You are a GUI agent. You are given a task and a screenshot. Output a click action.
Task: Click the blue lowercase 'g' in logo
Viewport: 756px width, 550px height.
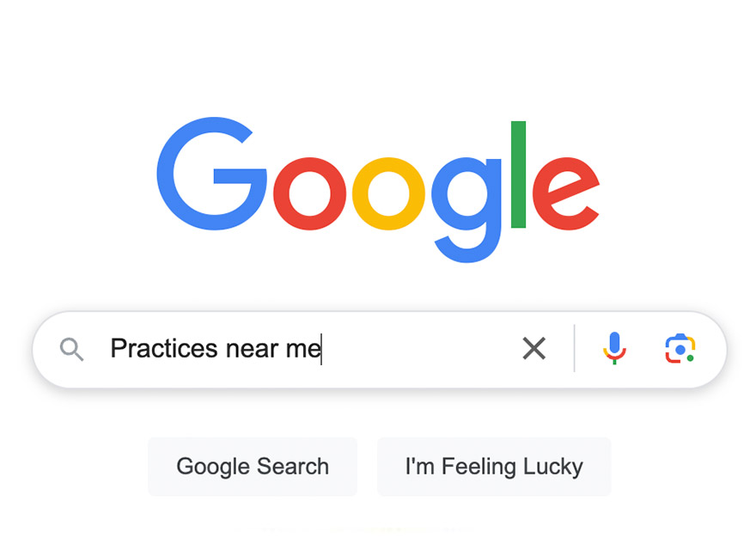[x=466, y=210]
